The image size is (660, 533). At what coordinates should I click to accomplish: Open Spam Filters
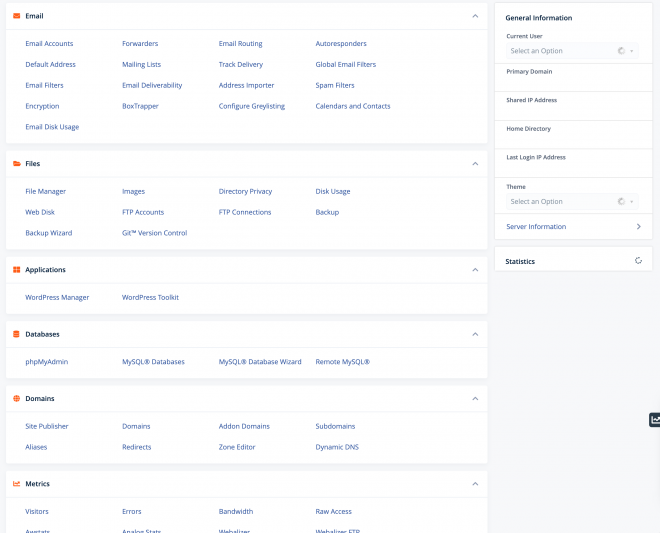click(x=335, y=85)
